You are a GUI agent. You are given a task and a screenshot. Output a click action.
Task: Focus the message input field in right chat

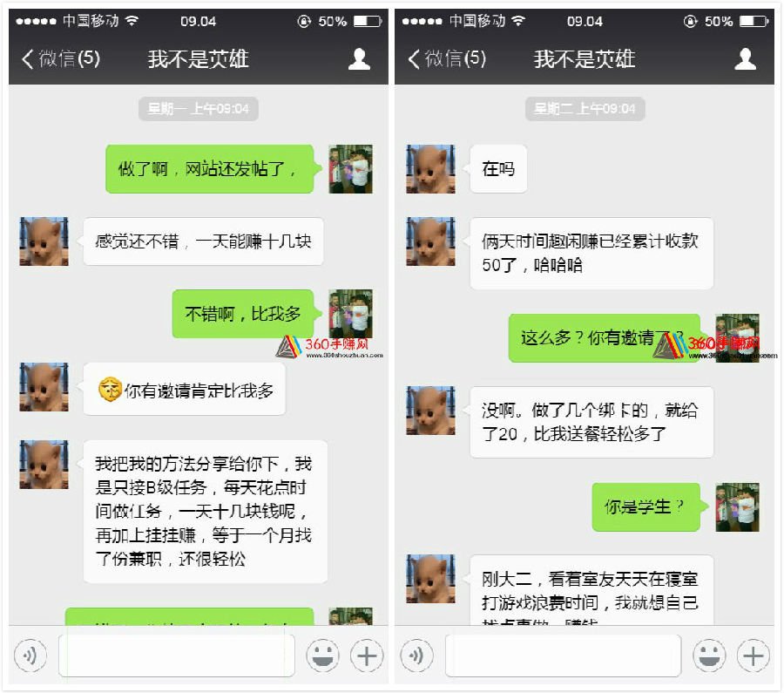563,656
